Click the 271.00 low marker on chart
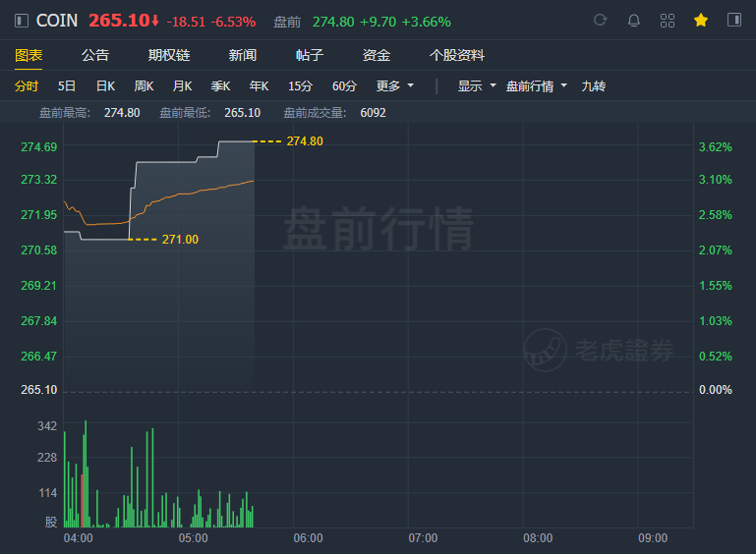756x554 pixels. pyautogui.click(x=180, y=240)
